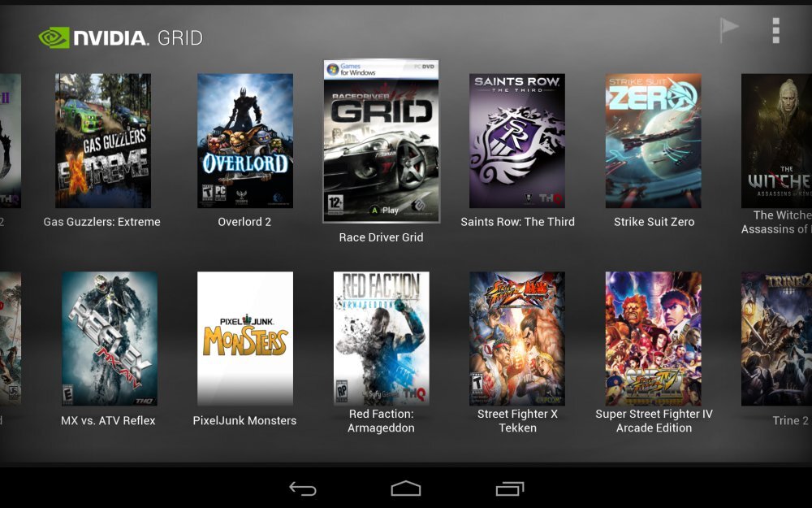The image size is (812, 508).
Task: Tap the Android home button
Action: (406, 488)
